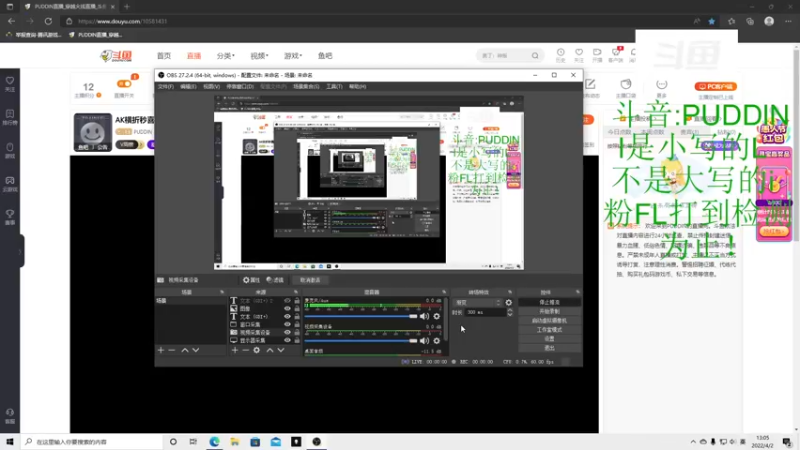Show hidden system tray icons chevron
The height and width of the screenshot is (450, 800).
[x=693, y=442]
